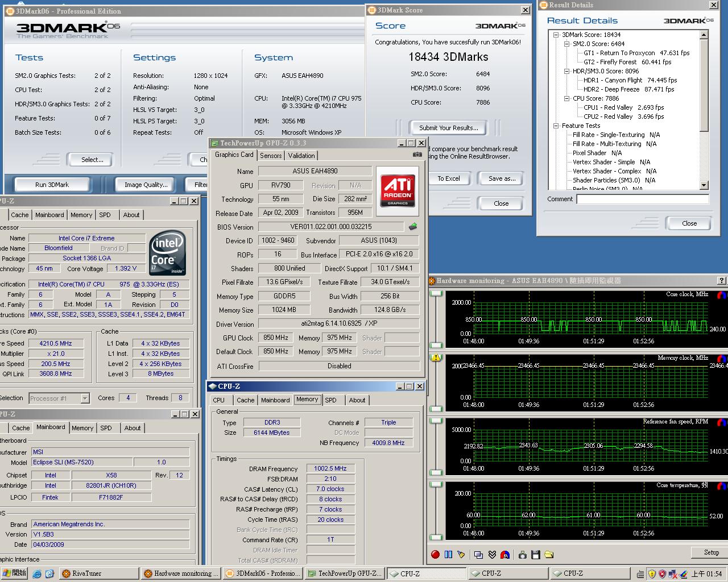This screenshot has height=582, width=728.
Task: Click Save as... in 3DMark Score window
Action: (502, 178)
